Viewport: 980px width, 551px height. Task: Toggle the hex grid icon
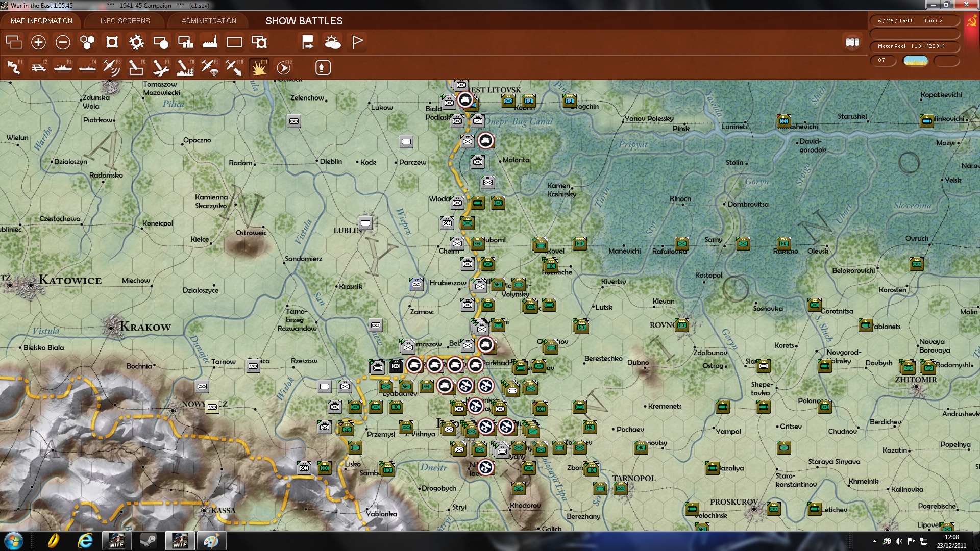(87, 42)
